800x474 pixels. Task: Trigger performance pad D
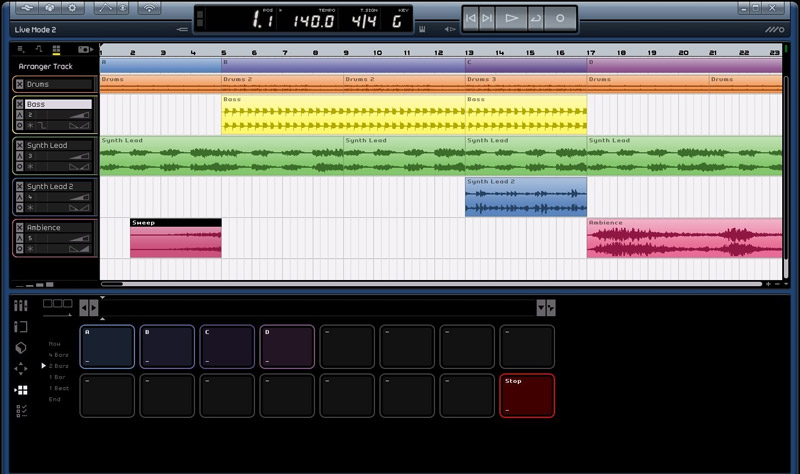click(x=287, y=346)
